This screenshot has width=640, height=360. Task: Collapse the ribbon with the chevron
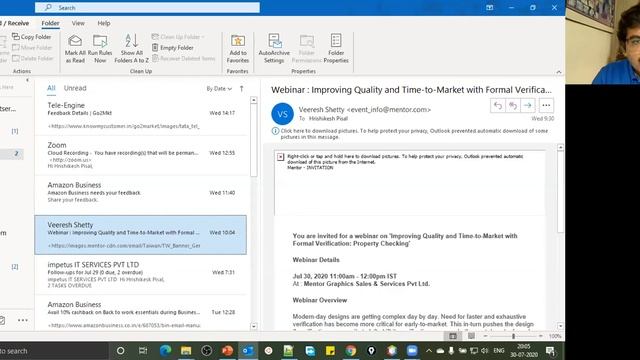tap(559, 72)
